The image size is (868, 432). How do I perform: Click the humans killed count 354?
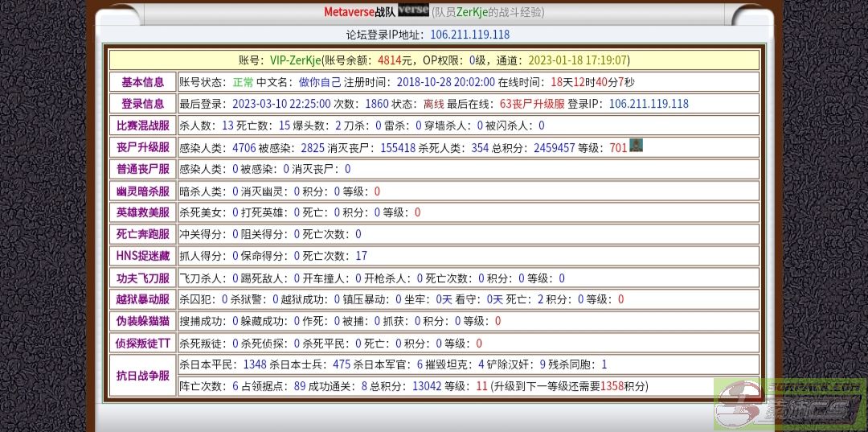(480, 148)
